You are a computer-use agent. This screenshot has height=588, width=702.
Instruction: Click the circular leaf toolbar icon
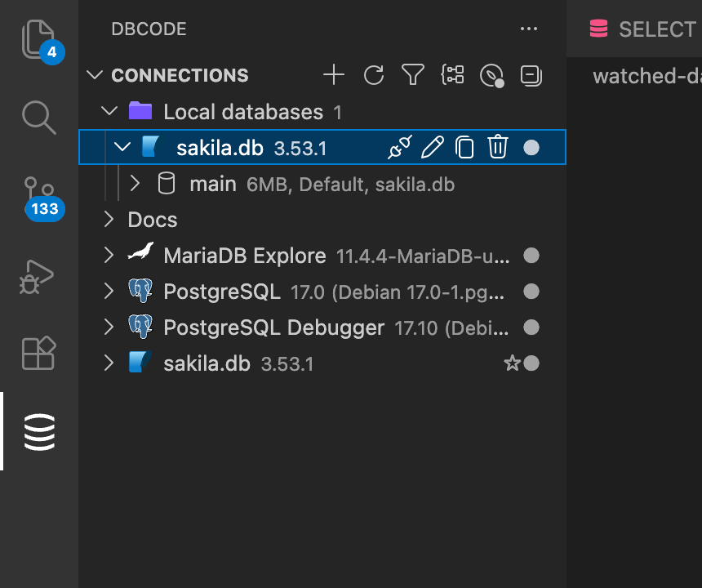tap(491, 75)
